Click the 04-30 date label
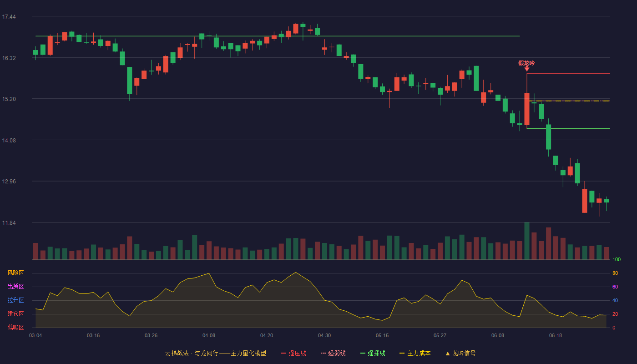 tap(324, 335)
